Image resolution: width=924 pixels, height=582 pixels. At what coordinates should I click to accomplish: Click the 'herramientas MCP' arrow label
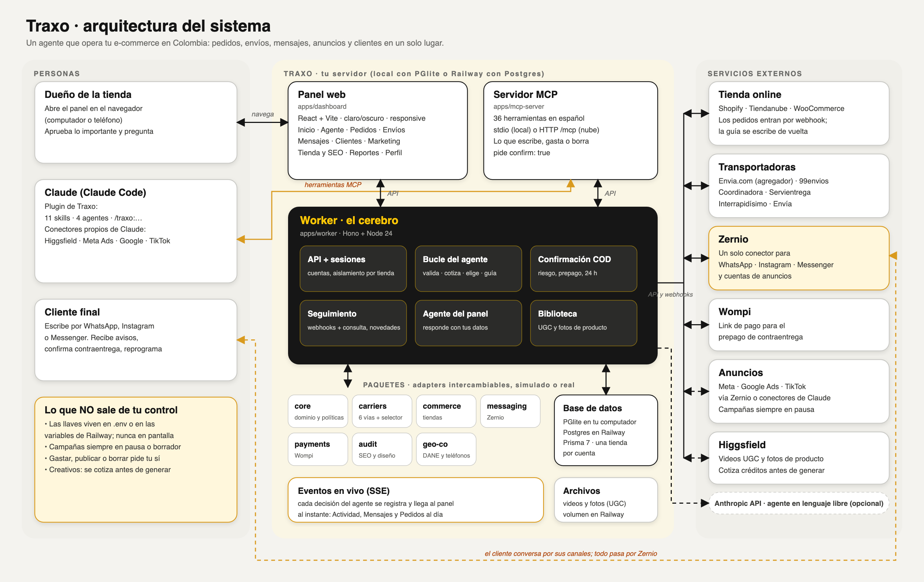click(x=333, y=185)
